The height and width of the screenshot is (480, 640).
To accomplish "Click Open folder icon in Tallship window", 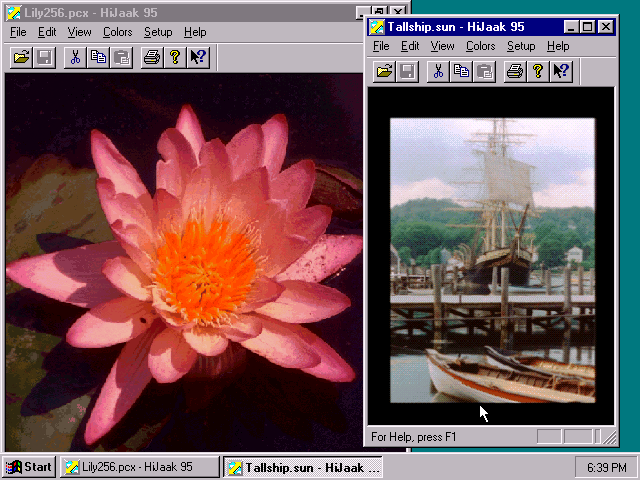I will [384, 71].
